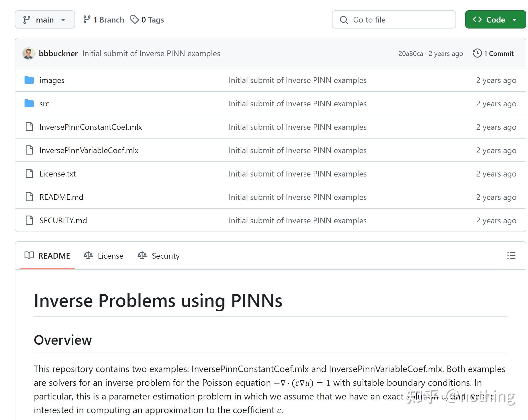Switch to the License tab
528x420 pixels.
[110, 256]
